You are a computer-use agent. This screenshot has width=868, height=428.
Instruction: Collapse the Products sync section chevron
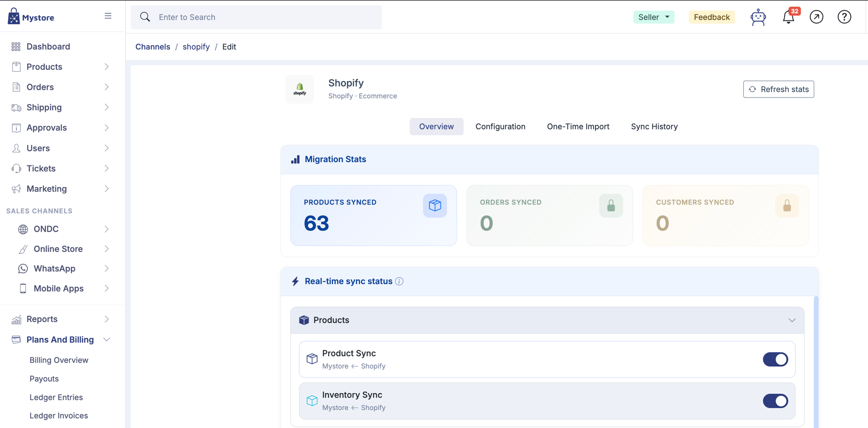(792, 320)
